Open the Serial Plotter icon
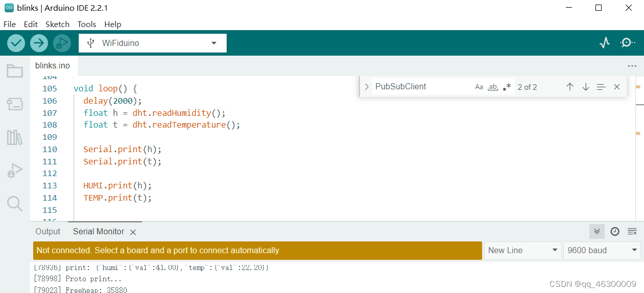 point(605,43)
